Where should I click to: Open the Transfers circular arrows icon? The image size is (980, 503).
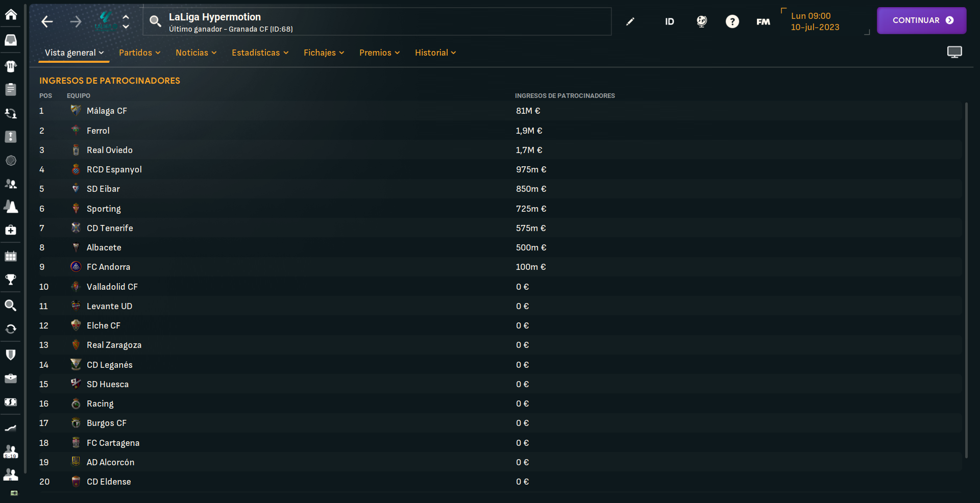click(11, 329)
